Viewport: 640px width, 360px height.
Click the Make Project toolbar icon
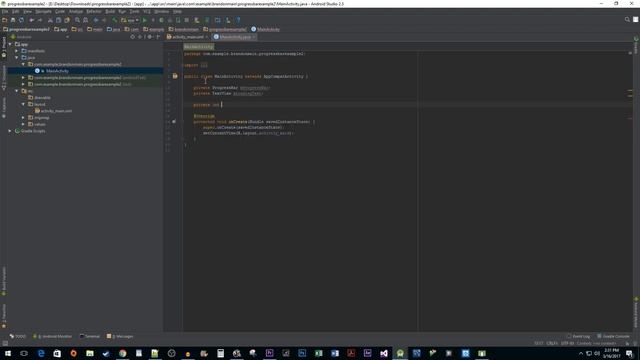[115, 20]
